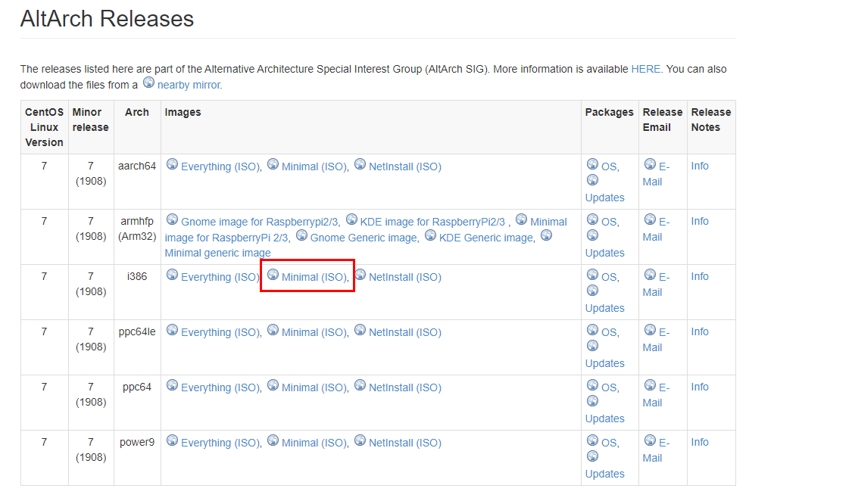Image resolution: width=852 pixels, height=504 pixels.
Task: Click globe icon before aarch64 Everything (ISO)
Action: [172, 164]
